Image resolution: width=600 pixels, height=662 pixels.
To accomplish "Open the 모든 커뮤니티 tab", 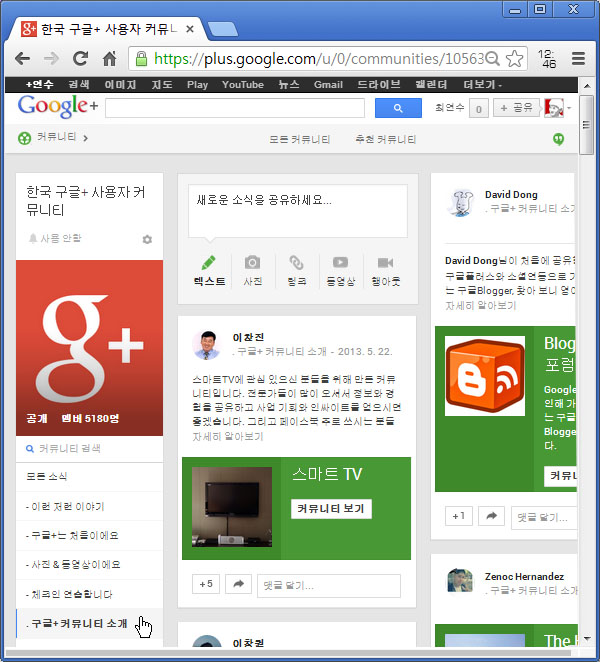I will click(x=299, y=139).
